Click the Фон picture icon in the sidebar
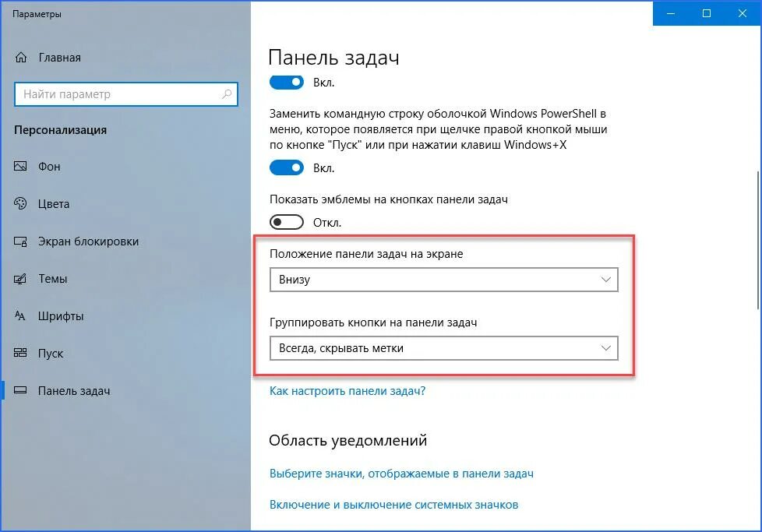Viewport: 762px width, 532px height. pyautogui.click(x=20, y=166)
